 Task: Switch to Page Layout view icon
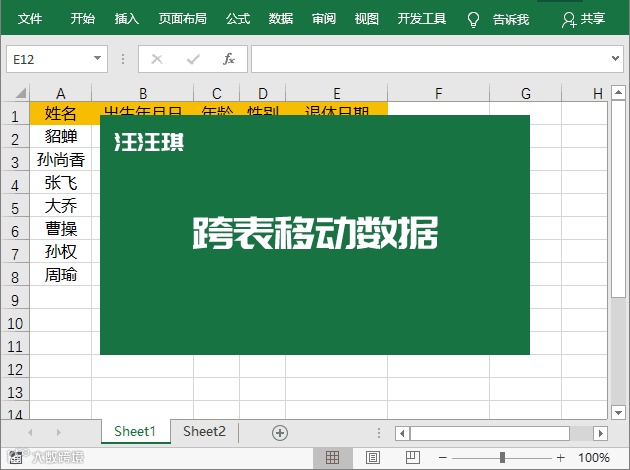pyautogui.click(x=372, y=457)
